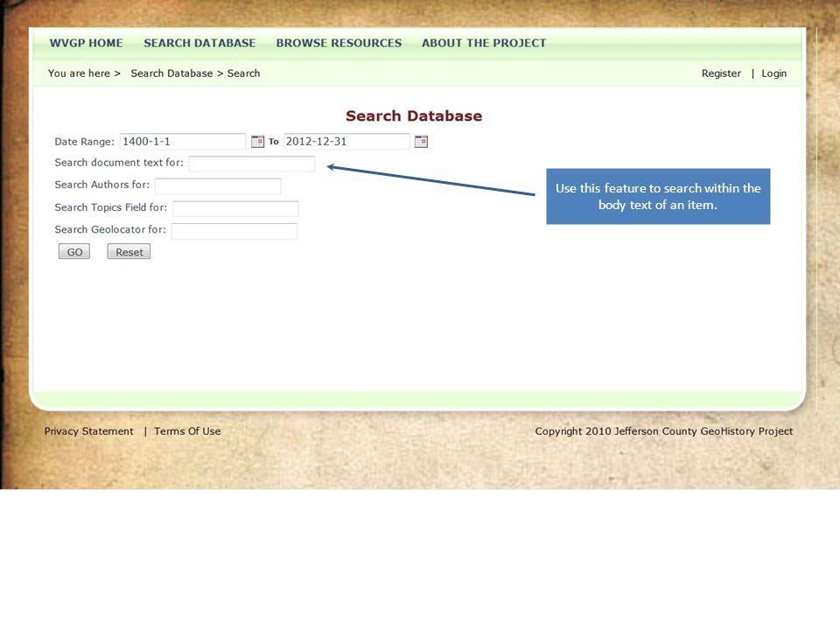Click Copyright 2010 Jefferson County GeoHistory text
Image resolution: width=840 pixels, height=630 pixels.
(664, 431)
